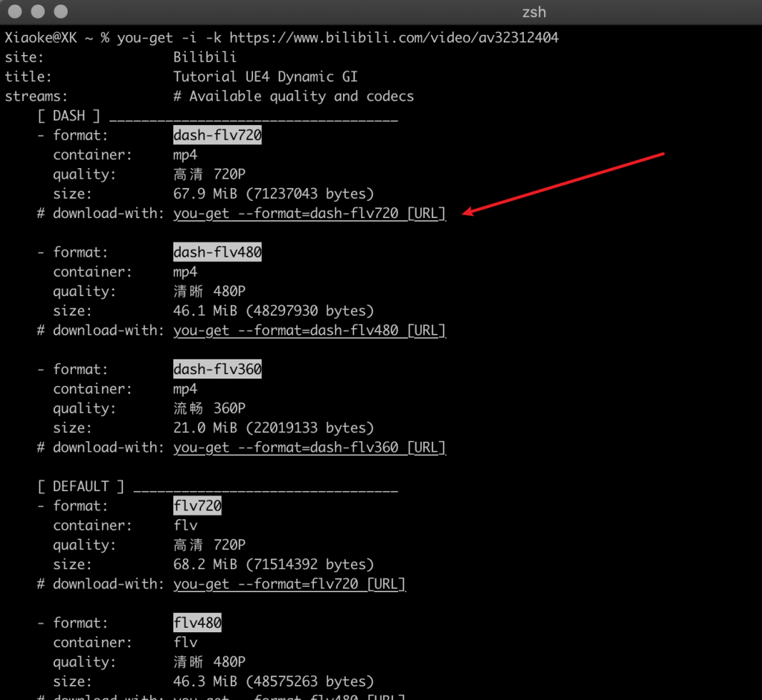Viewport: 762px width, 700px height.
Task: Click the underlined you-get --format=dash-flv360 command
Action: coord(309,447)
